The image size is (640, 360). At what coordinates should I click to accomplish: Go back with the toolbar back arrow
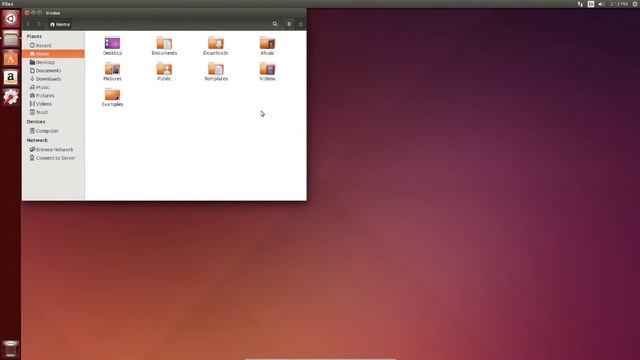pos(28,24)
